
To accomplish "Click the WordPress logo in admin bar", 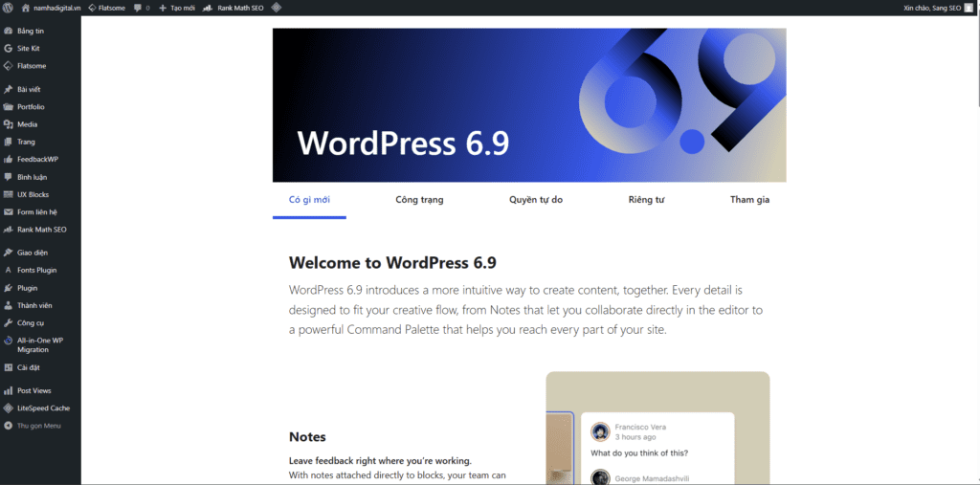I will click(x=9, y=8).
